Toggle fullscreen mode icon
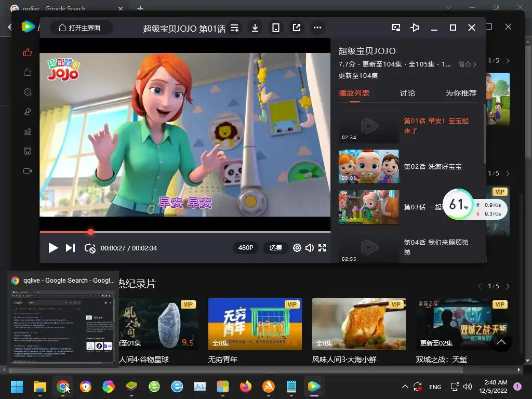This screenshot has height=399, width=532. pyautogui.click(x=322, y=248)
